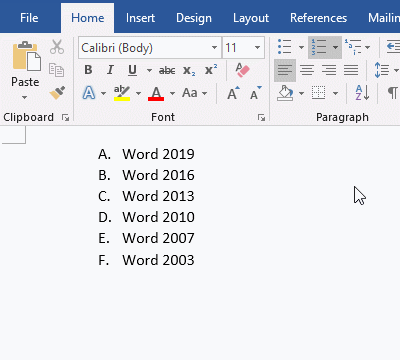Switch to the Insert tab
This screenshot has width=400, height=360.
140,18
